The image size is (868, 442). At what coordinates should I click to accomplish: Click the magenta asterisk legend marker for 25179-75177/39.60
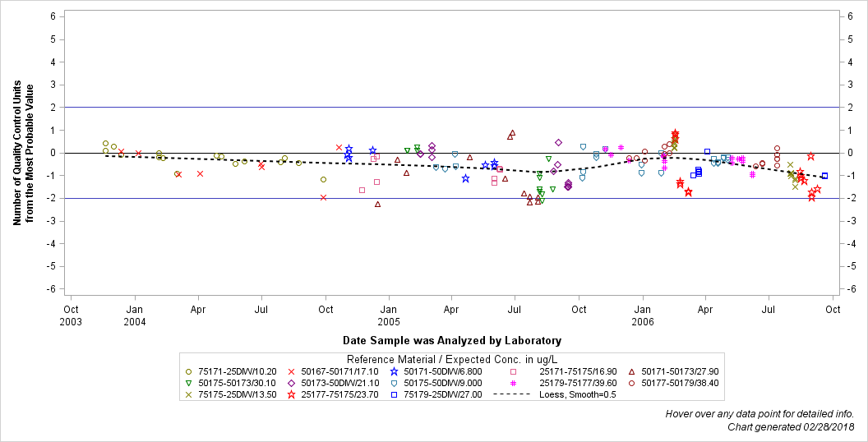tap(513, 383)
